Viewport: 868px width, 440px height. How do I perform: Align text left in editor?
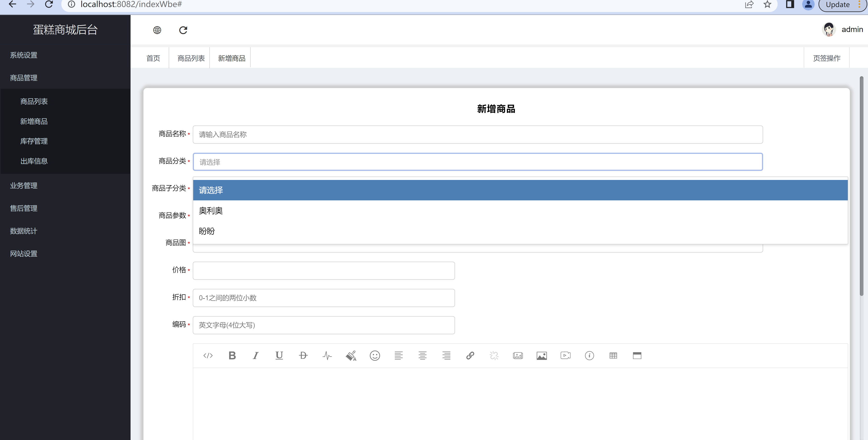[x=399, y=356]
